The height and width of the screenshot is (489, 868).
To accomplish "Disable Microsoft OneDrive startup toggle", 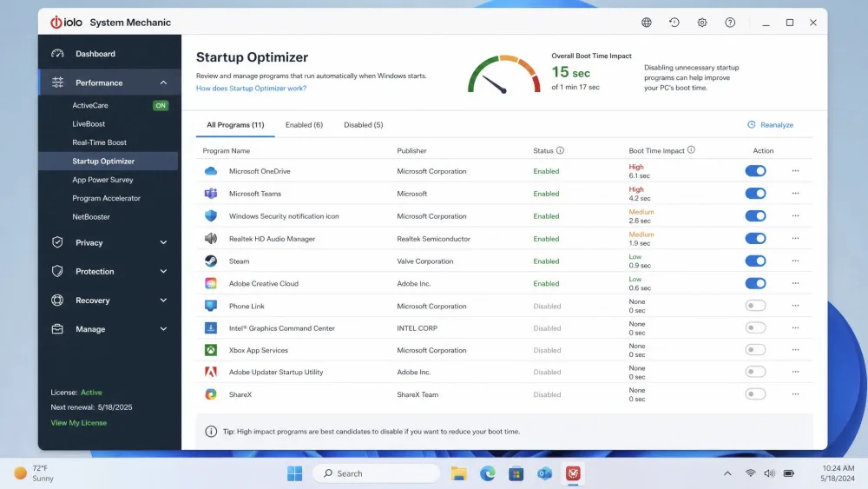I will pyautogui.click(x=756, y=170).
